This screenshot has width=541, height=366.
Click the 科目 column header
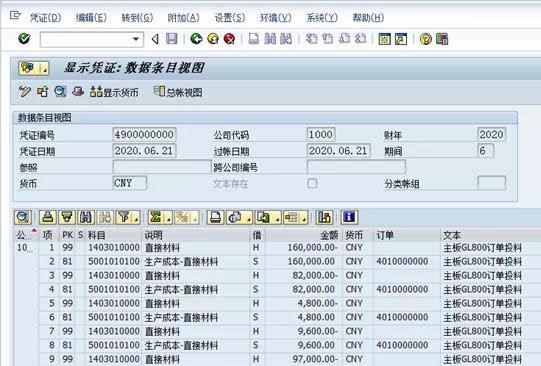coord(114,235)
